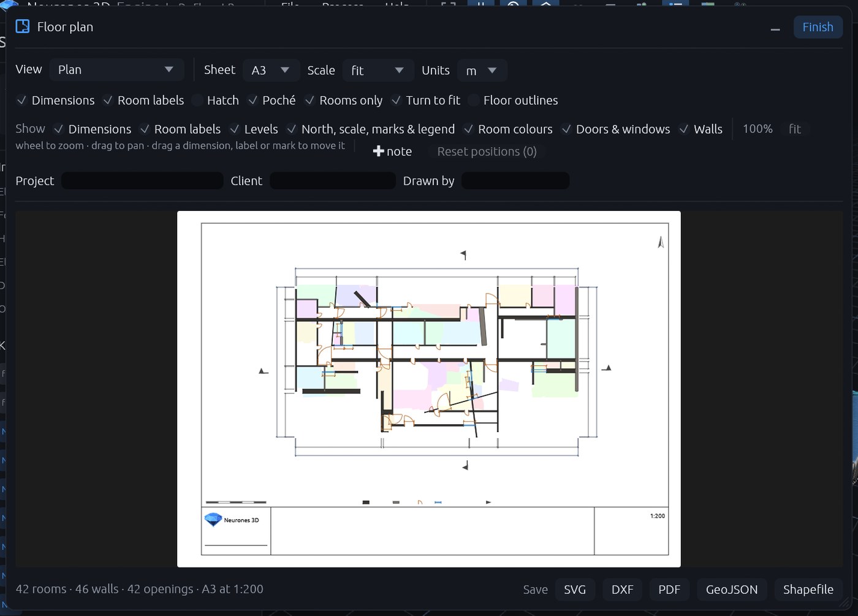Image resolution: width=858 pixels, height=616 pixels.
Task: Click the window symbol in the legend
Action: pos(438,502)
